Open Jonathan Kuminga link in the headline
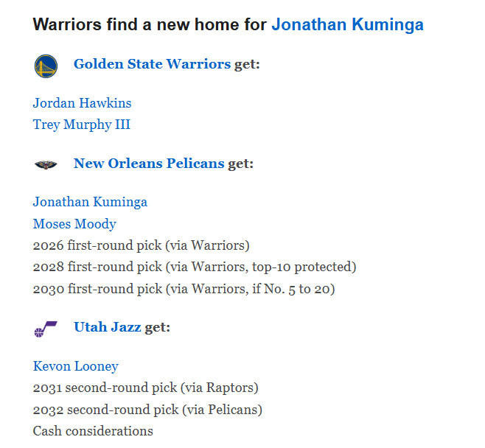This screenshot has height=448, width=485. click(347, 25)
